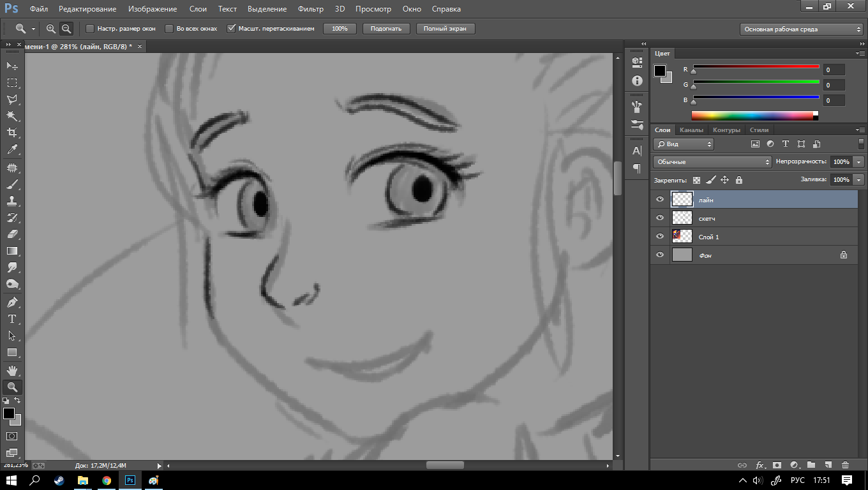Disable 'Масшт. перетаскиванием' checkbox
This screenshot has width=868, height=490.
(x=232, y=29)
